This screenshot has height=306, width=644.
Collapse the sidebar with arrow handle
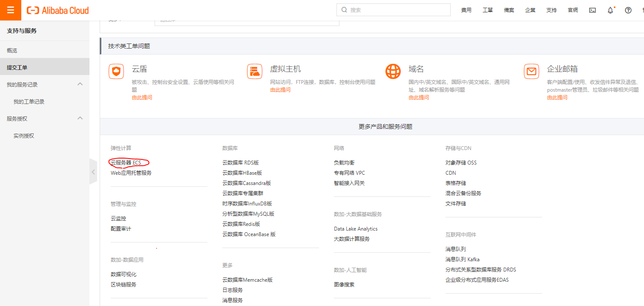[x=93, y=172]
